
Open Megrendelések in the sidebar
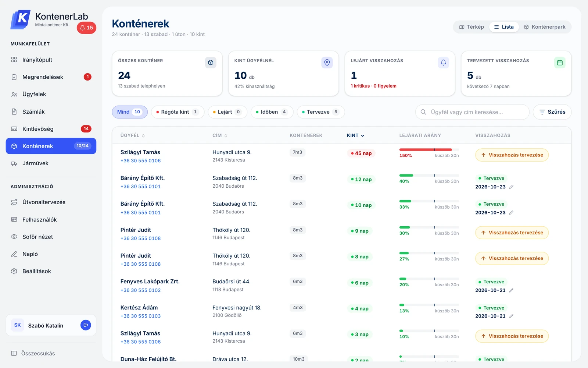point(51,77)
